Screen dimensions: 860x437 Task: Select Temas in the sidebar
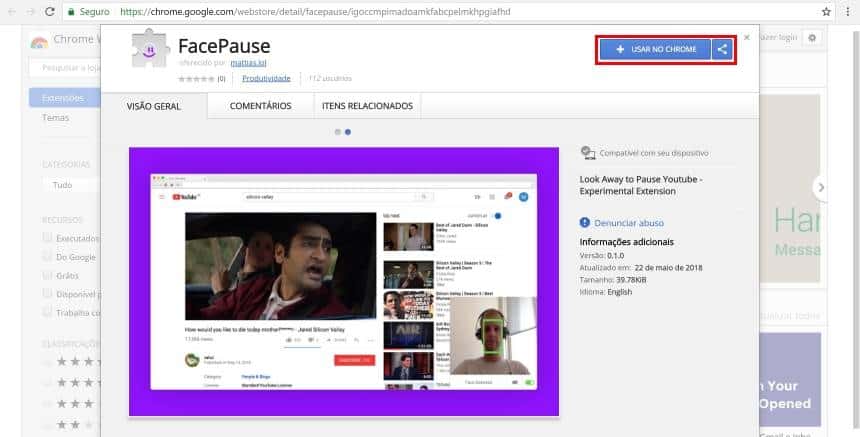click(x=55, y=117)
